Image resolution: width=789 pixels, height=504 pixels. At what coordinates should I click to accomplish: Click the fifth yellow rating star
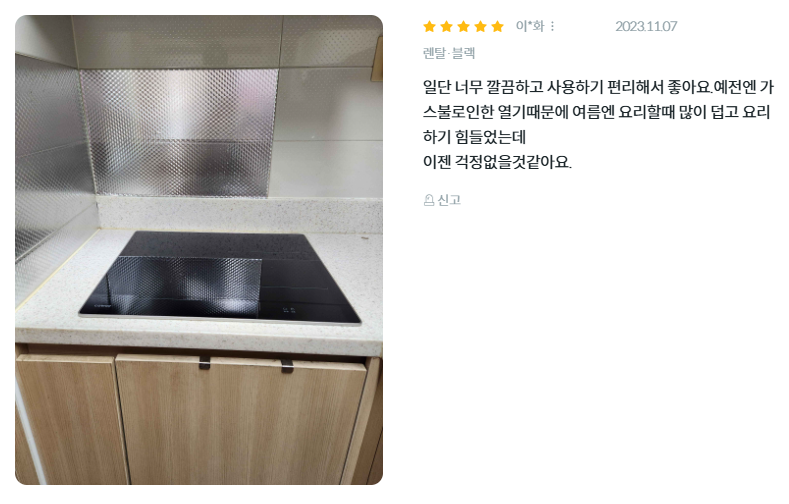tap(498, 26)
